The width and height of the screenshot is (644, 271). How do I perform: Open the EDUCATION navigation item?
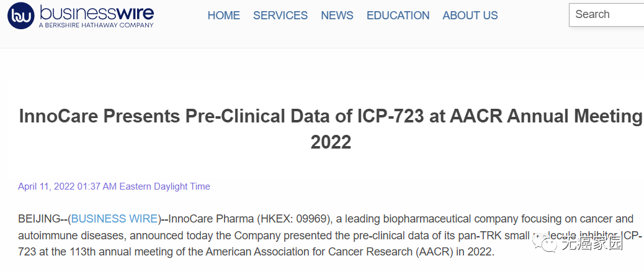398,16
